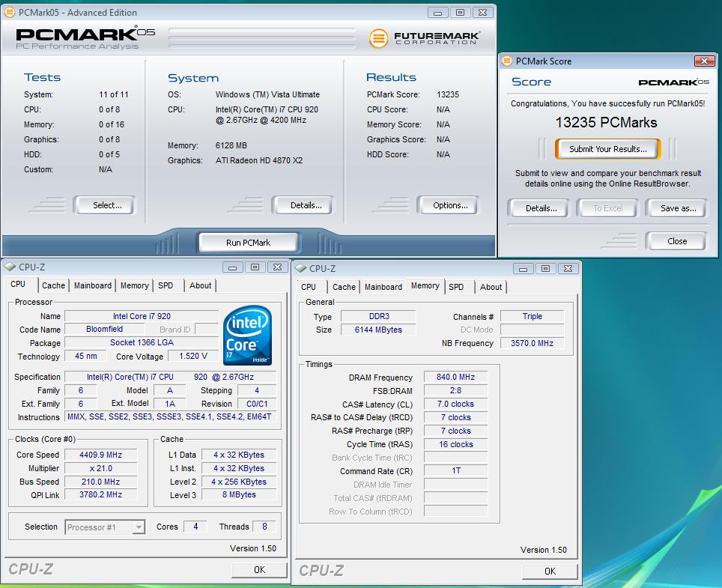
Task: Minimize the PCMark05 window
Action: click(437, 13)
